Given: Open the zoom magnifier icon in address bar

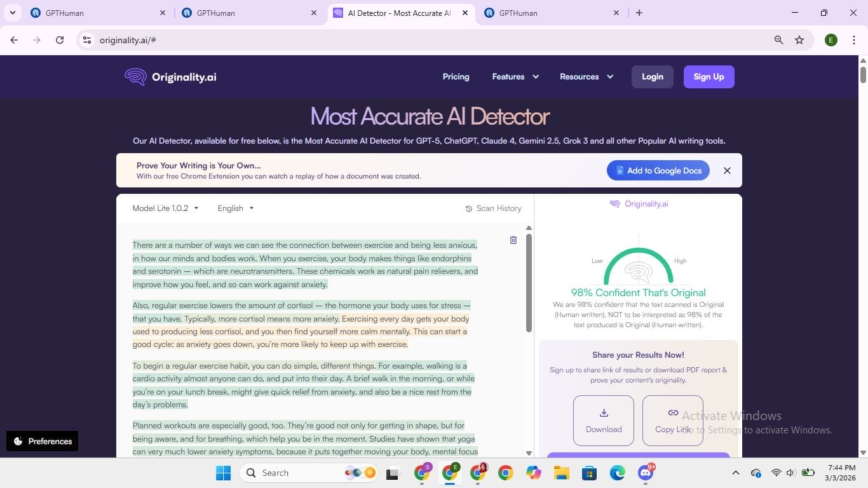Looking at the screenshot, I should coord(778,40).
